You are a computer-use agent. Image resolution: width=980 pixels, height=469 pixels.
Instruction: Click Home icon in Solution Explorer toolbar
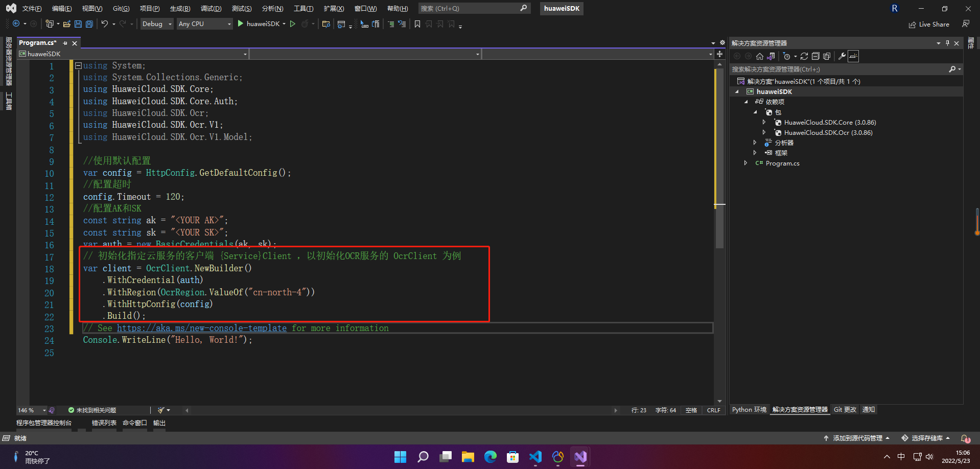click(x=760, y=56)
